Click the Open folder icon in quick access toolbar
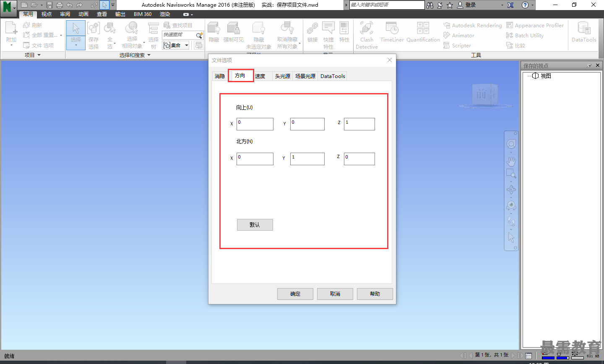Image resolution: width=604 pixels, height=364 pixels. coord(34,5)
